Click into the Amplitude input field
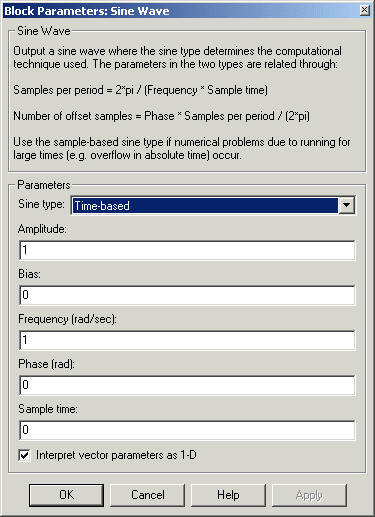Screen dimensions: 375x517 (x=187, y=250)
